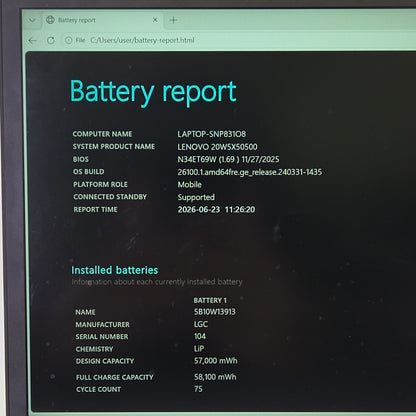The image size is (416, 416).
Task: Click the browser back arrow
Action: 32,41
